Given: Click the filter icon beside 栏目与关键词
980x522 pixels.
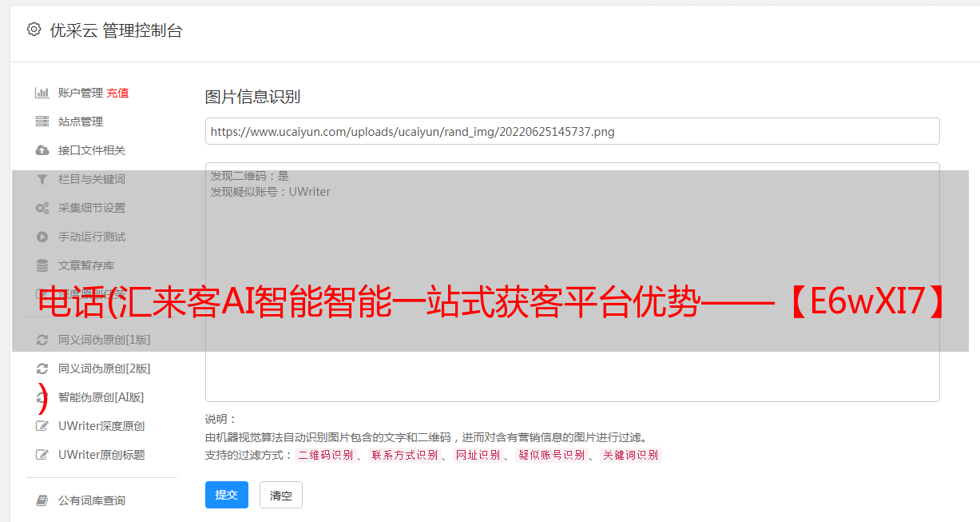Looking at the screenshot, I should [42, 179].
